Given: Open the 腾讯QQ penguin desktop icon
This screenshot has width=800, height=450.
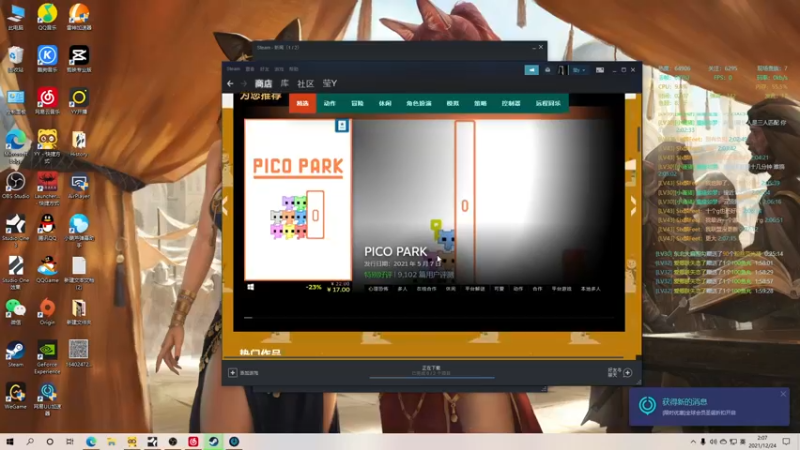Looking at the screenshot, I should [47, 227].
